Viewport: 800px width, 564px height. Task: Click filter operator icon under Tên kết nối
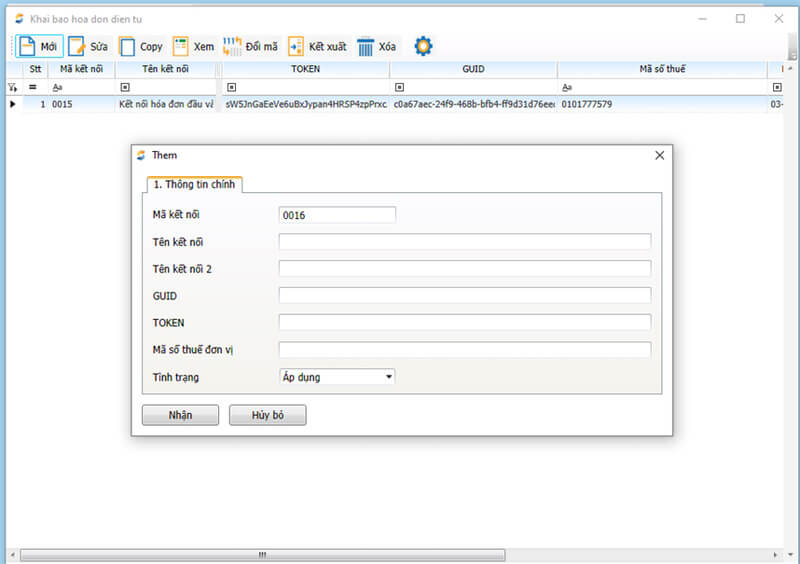pyautogui.click(x=125, y=88)
